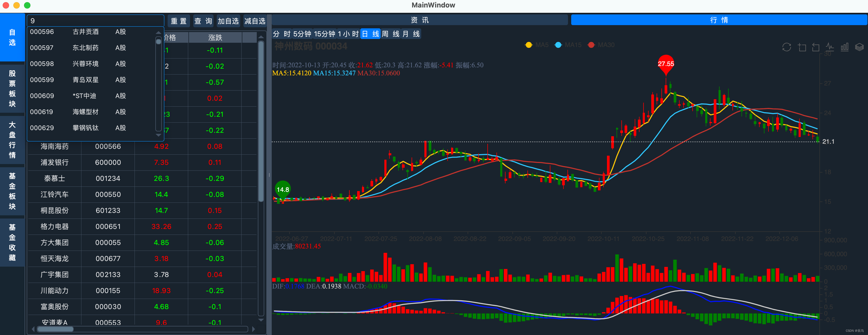868x335 pixels.
Task: Switch to 周线 weekly chart tab
Action: click(x=390, y=34)
